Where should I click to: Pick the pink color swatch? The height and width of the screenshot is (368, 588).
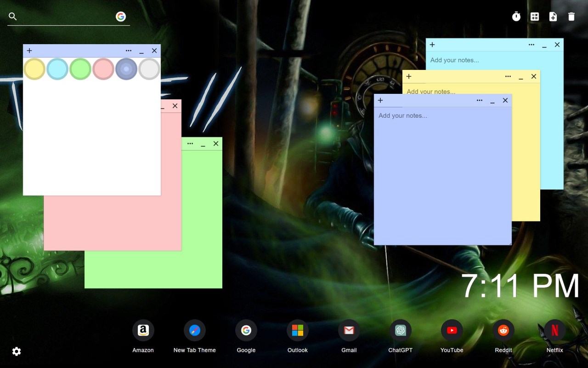[103, 69]
